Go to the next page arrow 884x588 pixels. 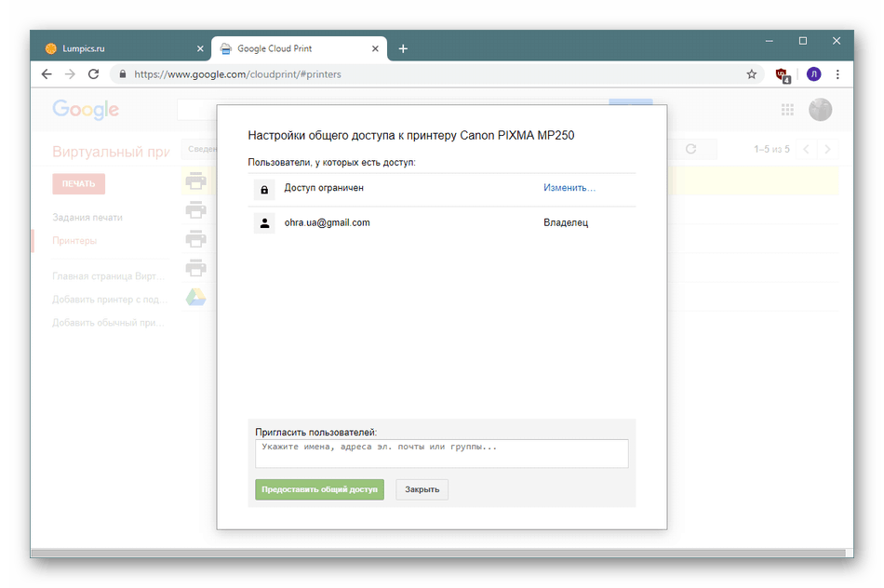tap(827, 150)
